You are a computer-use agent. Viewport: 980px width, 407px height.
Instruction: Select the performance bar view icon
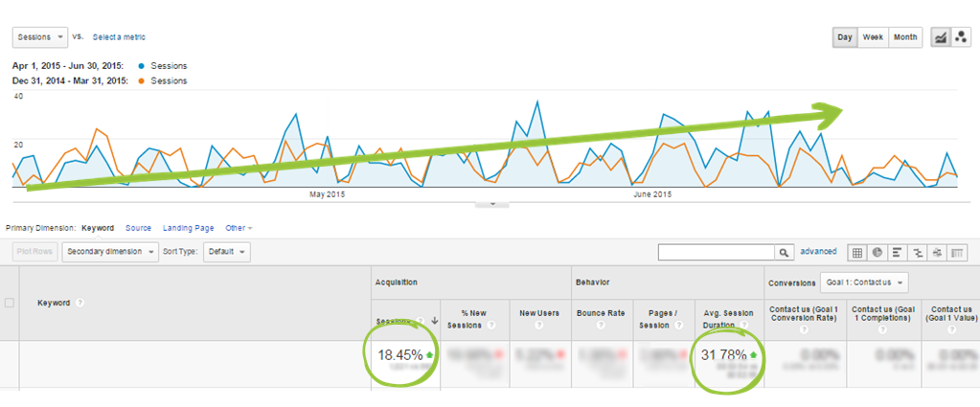pos(895,252)
